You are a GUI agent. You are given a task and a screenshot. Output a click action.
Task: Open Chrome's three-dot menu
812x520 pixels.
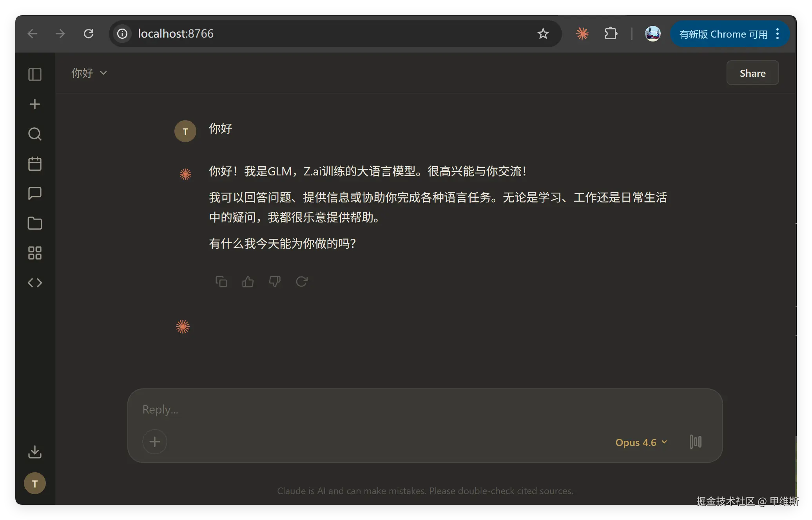(x=778, y=34)
